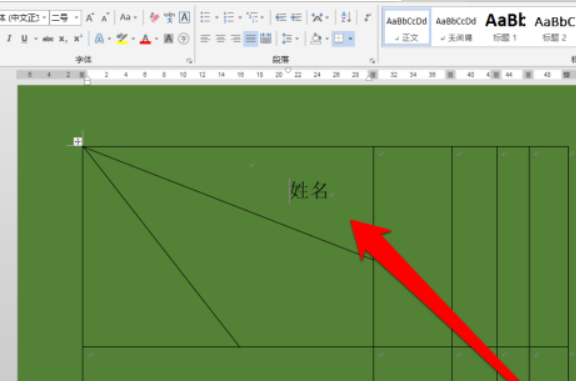Click the Grow Font button

click(90, 17)
